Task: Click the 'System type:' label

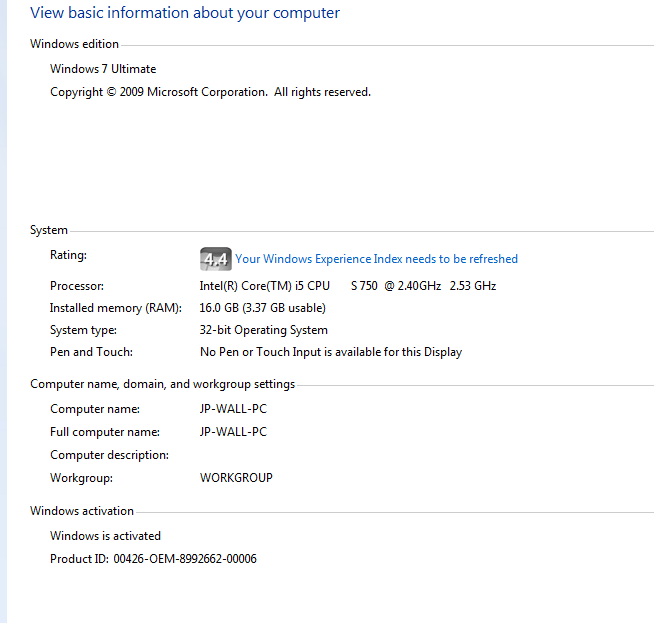Action: pos(83,330)
